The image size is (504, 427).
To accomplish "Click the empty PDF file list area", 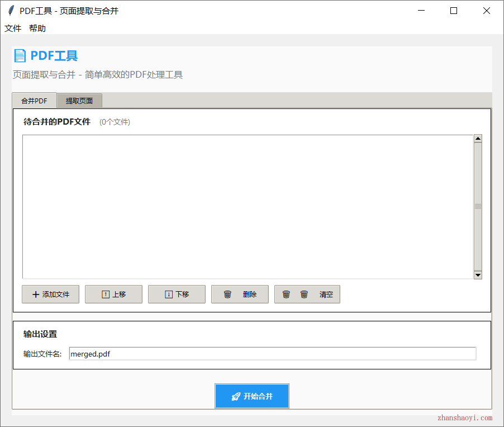I will (x=246, y=207).
